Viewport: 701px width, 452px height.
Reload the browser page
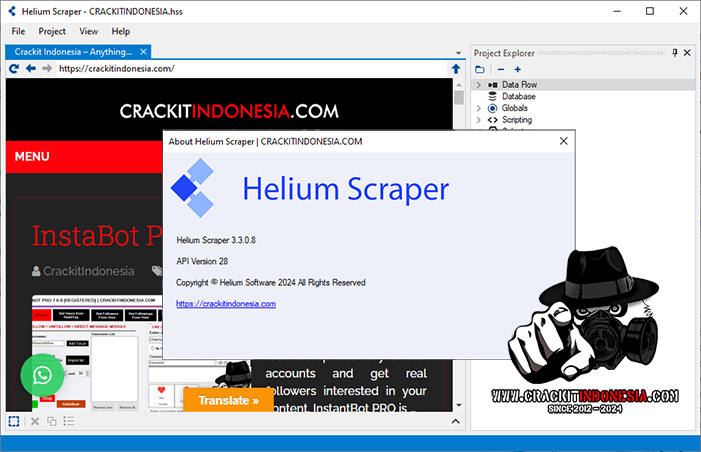click(14, 69)
